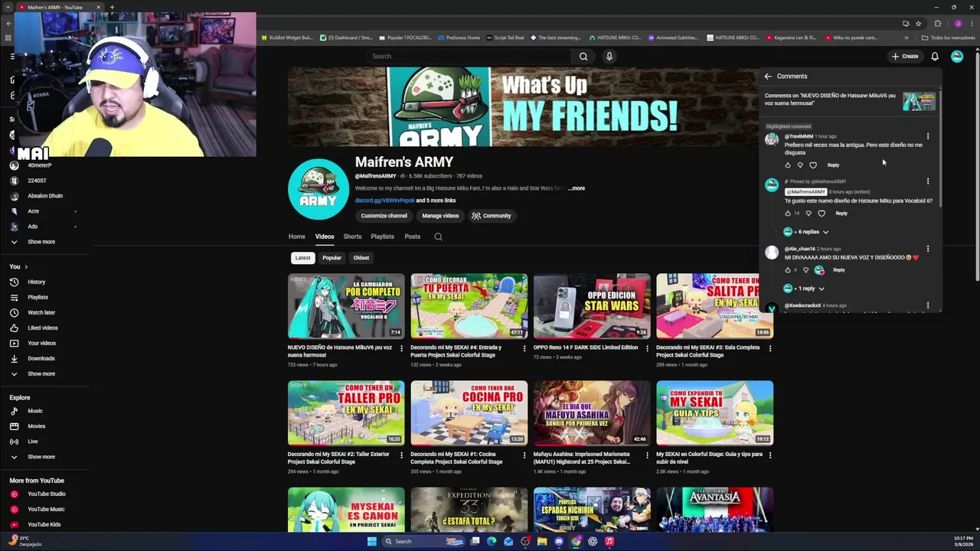Dislike the @TraviMMM comment

point(800,165)
